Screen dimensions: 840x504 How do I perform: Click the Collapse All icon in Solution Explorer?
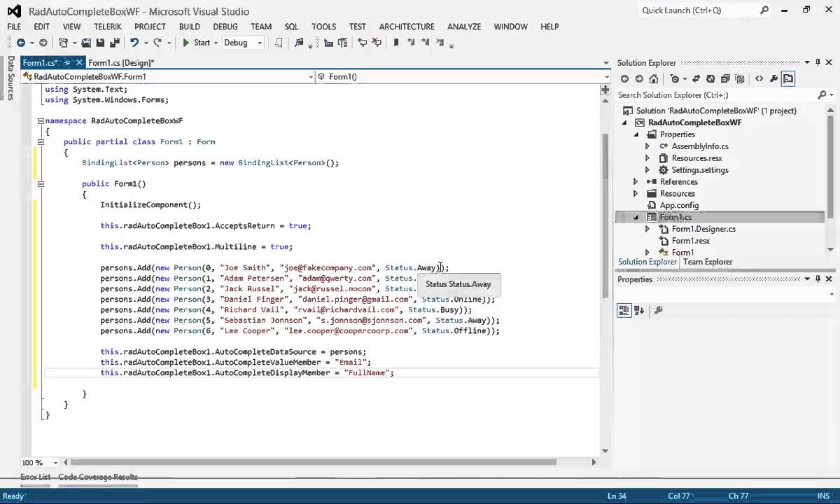pos(725,79)
